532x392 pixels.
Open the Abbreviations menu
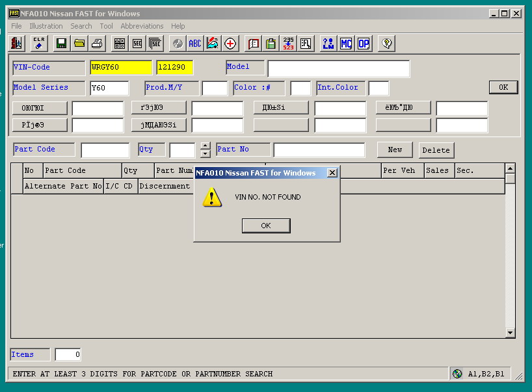(142, 26)
